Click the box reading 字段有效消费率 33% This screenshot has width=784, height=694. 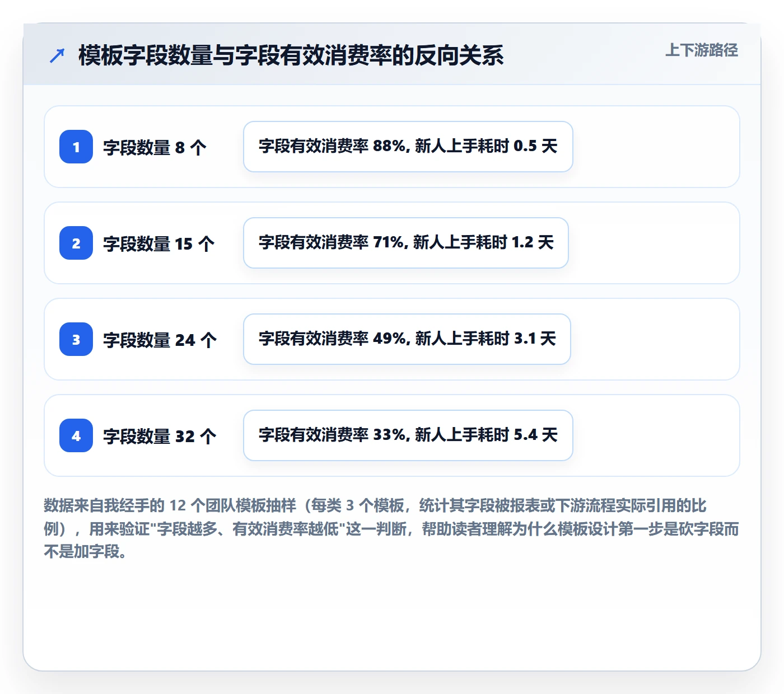point(408,435)
